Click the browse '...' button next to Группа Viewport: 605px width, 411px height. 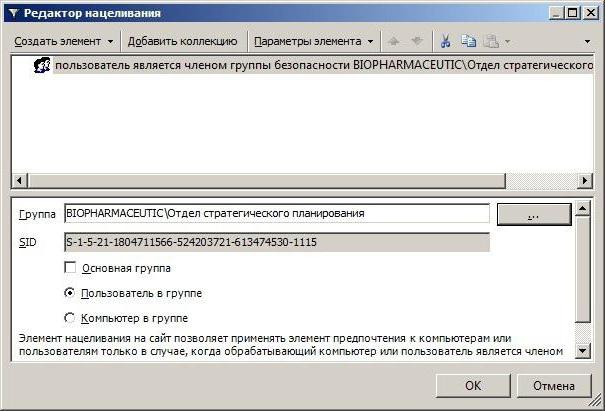point(534,214)
